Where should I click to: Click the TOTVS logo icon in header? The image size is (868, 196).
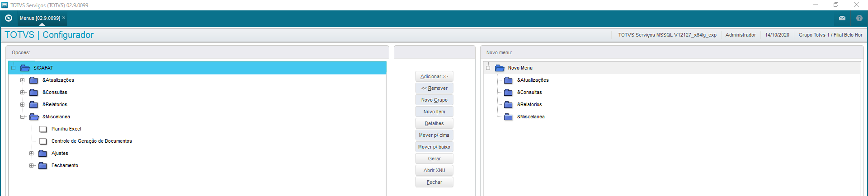pos(8,18)
